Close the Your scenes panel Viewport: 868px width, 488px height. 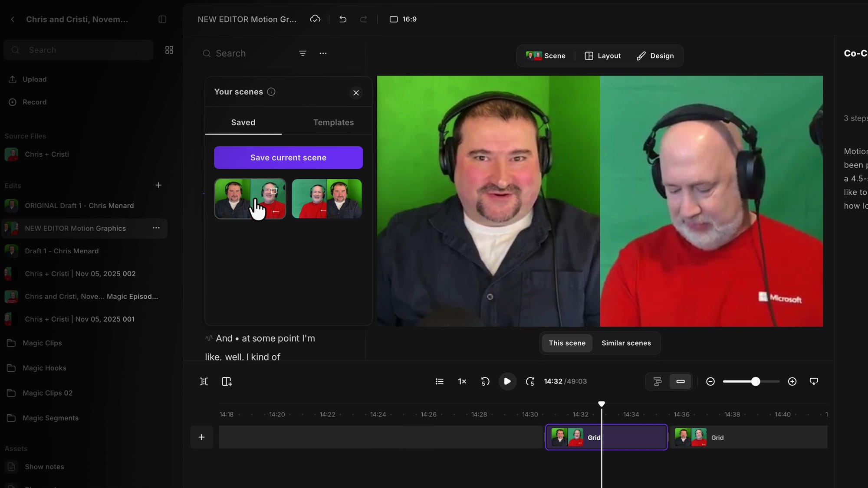pos(356,92)
